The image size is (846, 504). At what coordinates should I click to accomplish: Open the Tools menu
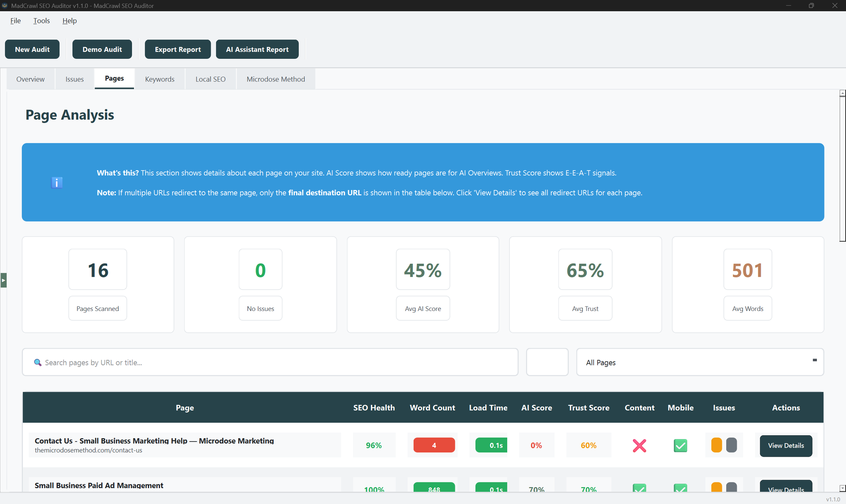(41, 20)
